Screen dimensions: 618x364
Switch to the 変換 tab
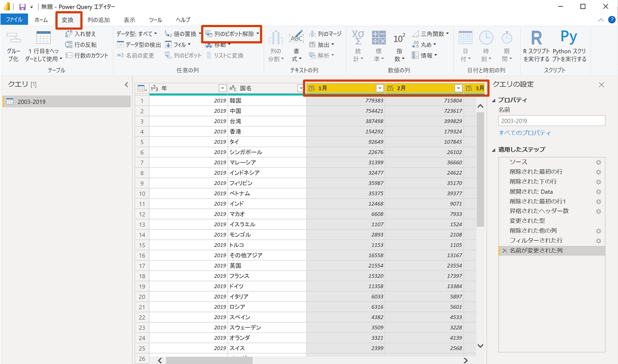tap(68, 20)
